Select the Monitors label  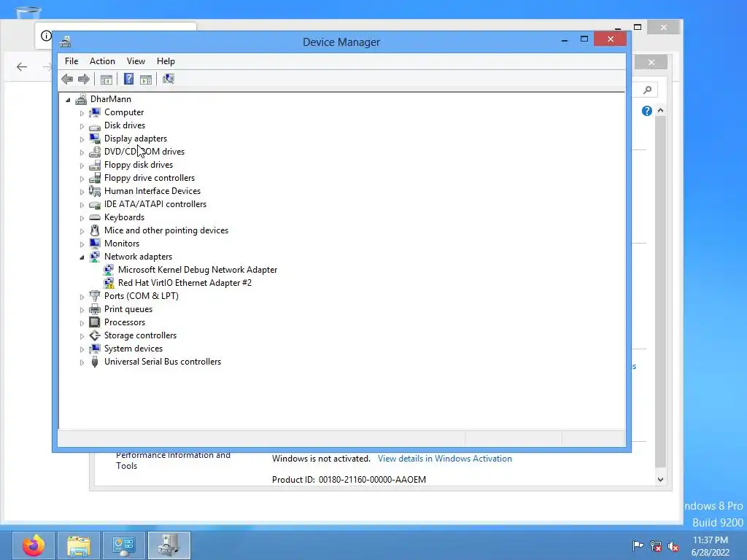(122, 244)
